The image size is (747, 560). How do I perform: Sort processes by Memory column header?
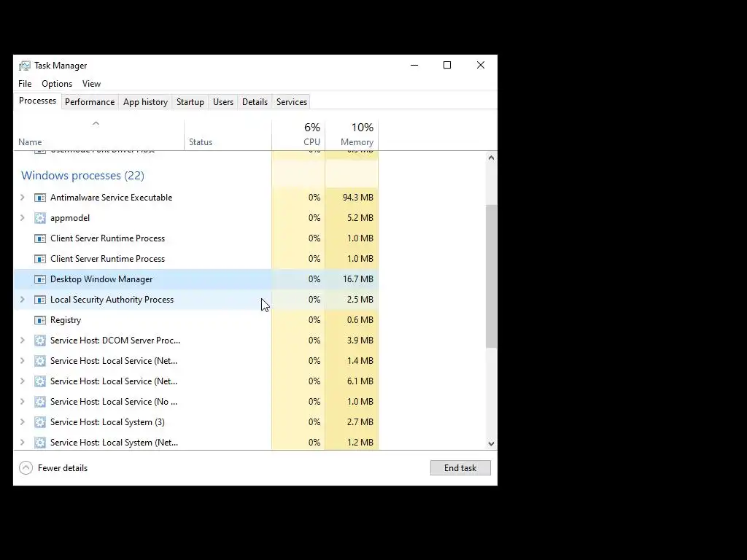point(352,135)
